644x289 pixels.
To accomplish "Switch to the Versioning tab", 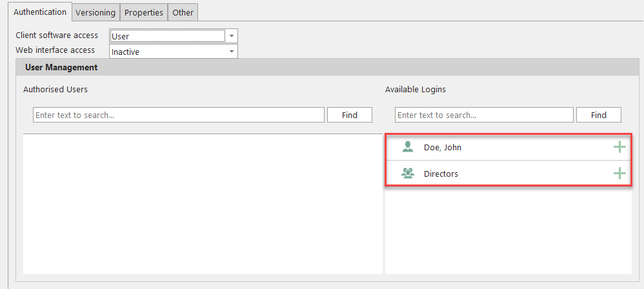I will click(95, 12).
